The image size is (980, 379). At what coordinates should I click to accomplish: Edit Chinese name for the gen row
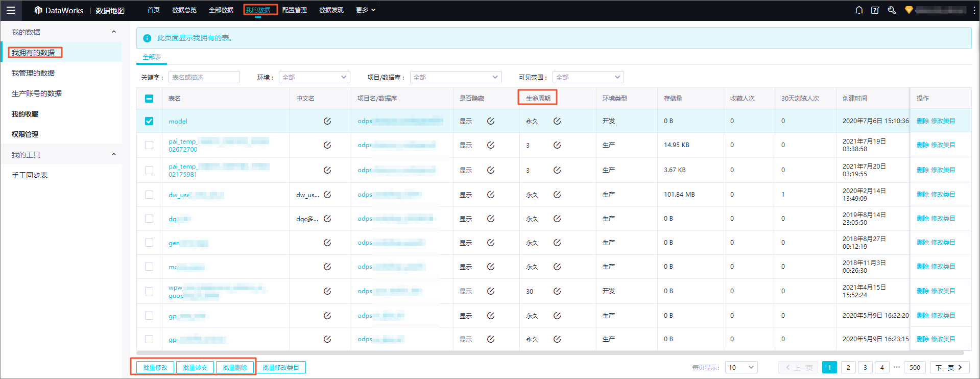327,243
